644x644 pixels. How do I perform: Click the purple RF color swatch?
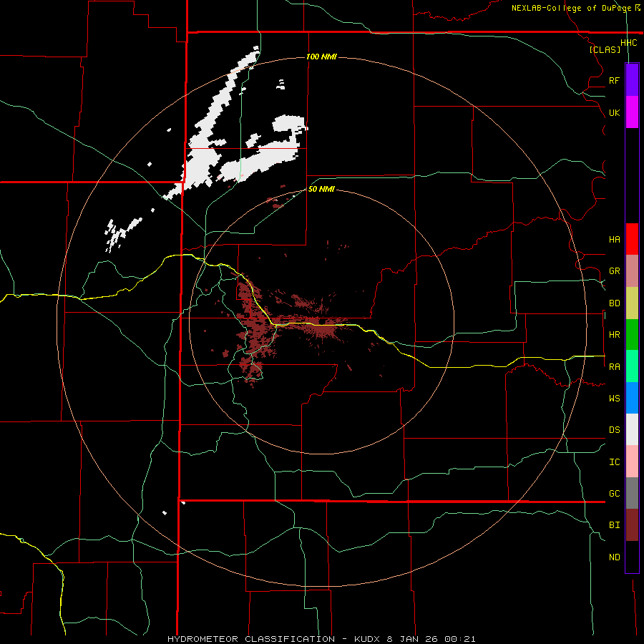632,80
